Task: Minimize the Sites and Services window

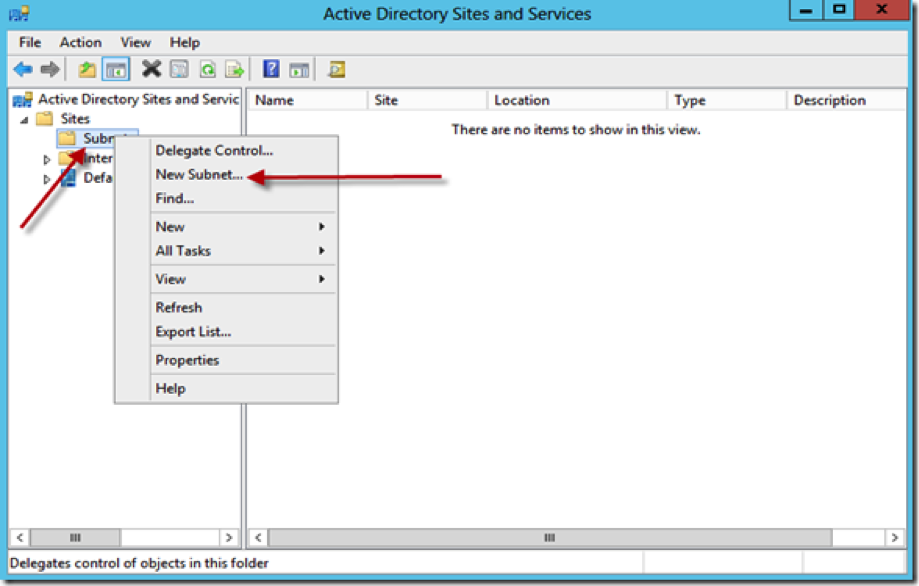Action: pyautogui.click(x=806, y=10)
